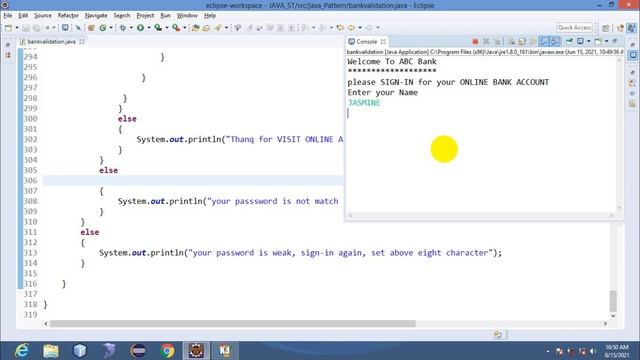
Task: Open Internet Explorer from the taskbar
Action: pyautogui.click(x=21, y=351)
